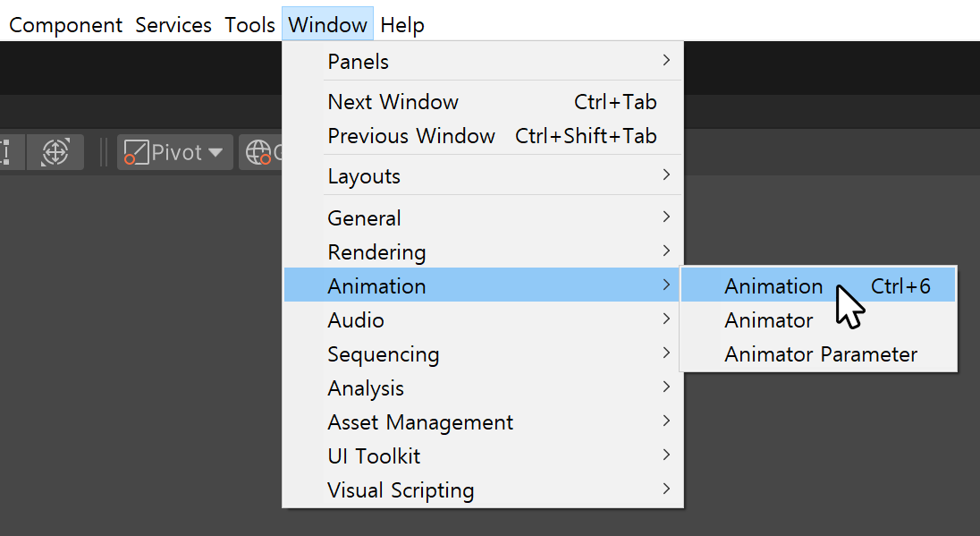Click the Global rotation globe icon
Viewport: 980px width, 536px height.
(259, 153)
